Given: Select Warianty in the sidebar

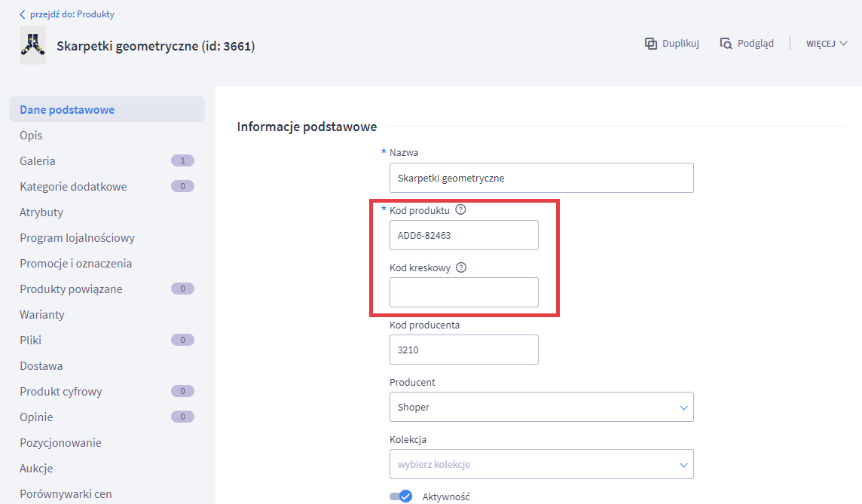Looking at the screenshot, I should pos(42,315).
